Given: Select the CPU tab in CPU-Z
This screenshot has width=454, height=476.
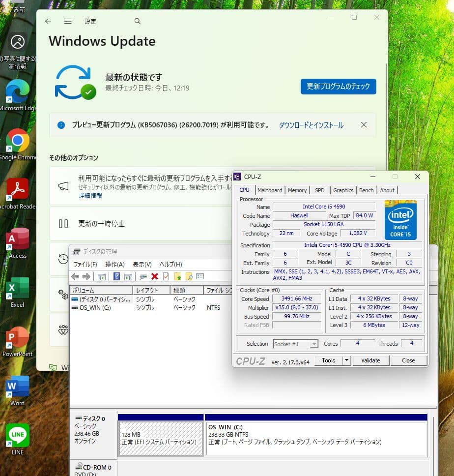Looking at the screenshot, I should point(244,190).
